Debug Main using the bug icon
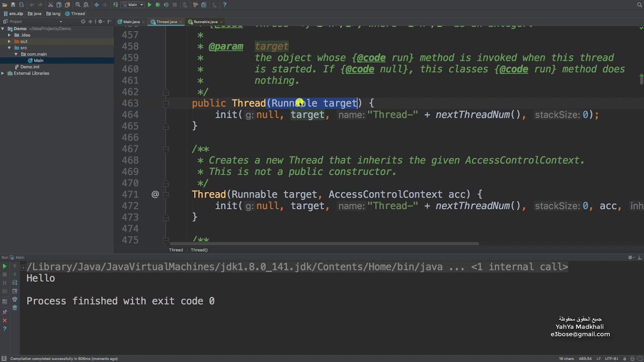The width and height of the screenshot is (644, 362). [157, 5]
